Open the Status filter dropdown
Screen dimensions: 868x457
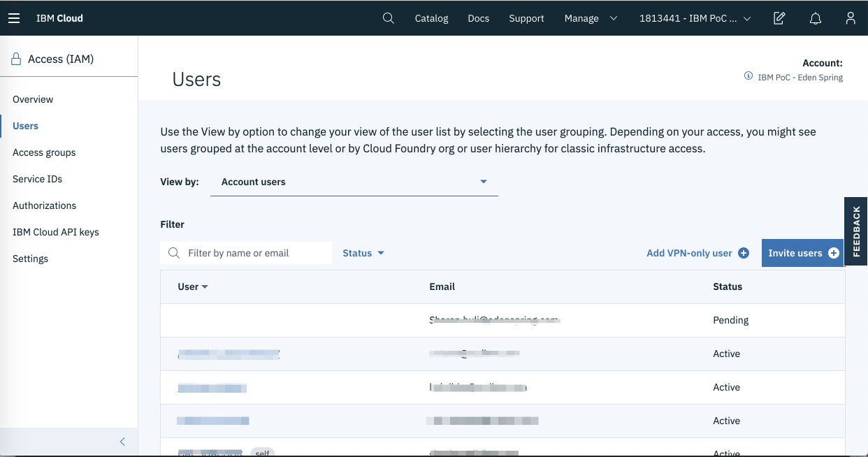point(363,253)
